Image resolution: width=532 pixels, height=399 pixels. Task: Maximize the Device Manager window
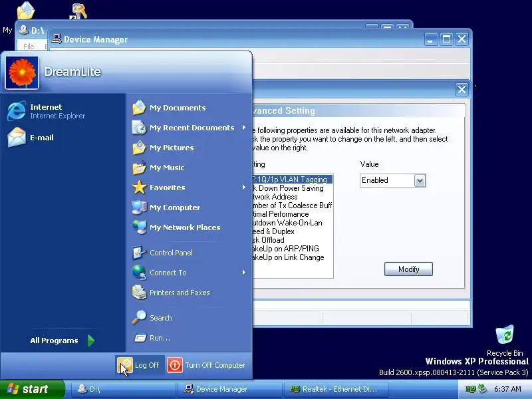[446, 39]
